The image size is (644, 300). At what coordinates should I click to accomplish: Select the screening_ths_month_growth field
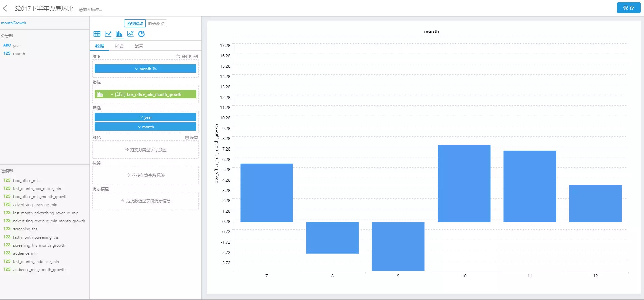tap(39, 245)
